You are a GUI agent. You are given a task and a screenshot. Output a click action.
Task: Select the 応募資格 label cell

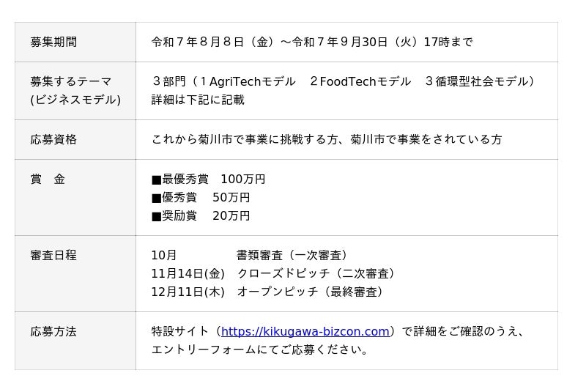(53, 139)
